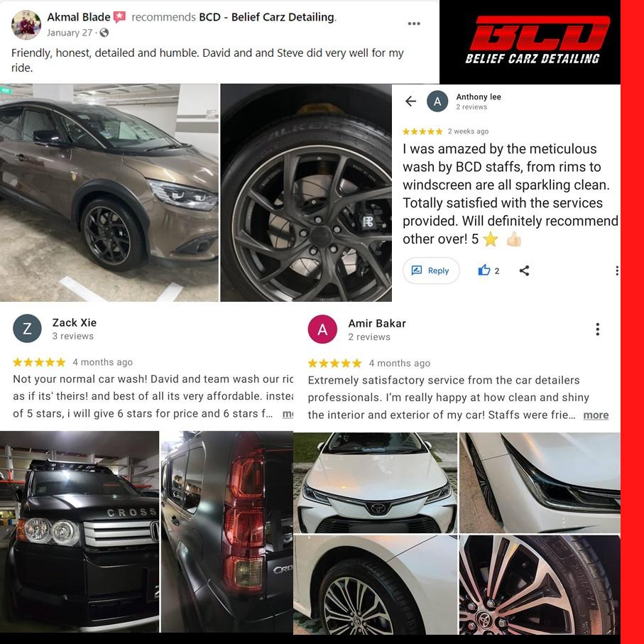Expand Zack Xie's truncated review text

pyautogui.click(x=288, y=413)
